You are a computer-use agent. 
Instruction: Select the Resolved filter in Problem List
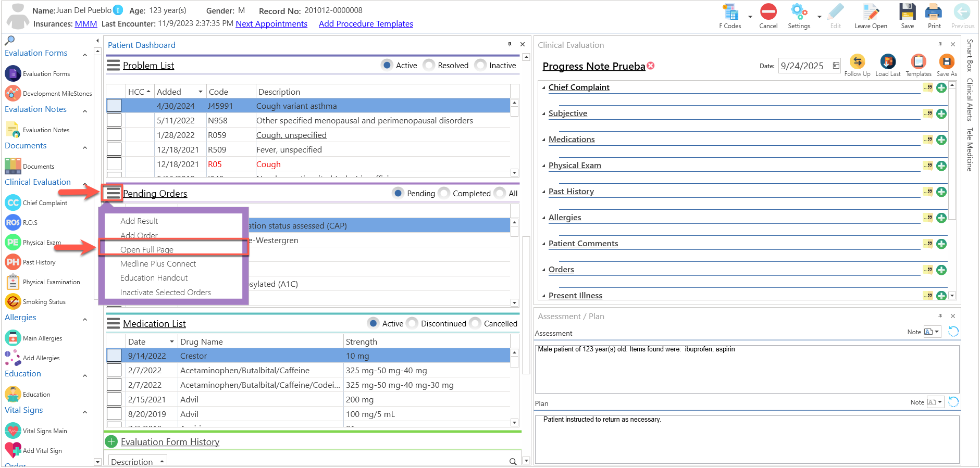tap(429, 65)
